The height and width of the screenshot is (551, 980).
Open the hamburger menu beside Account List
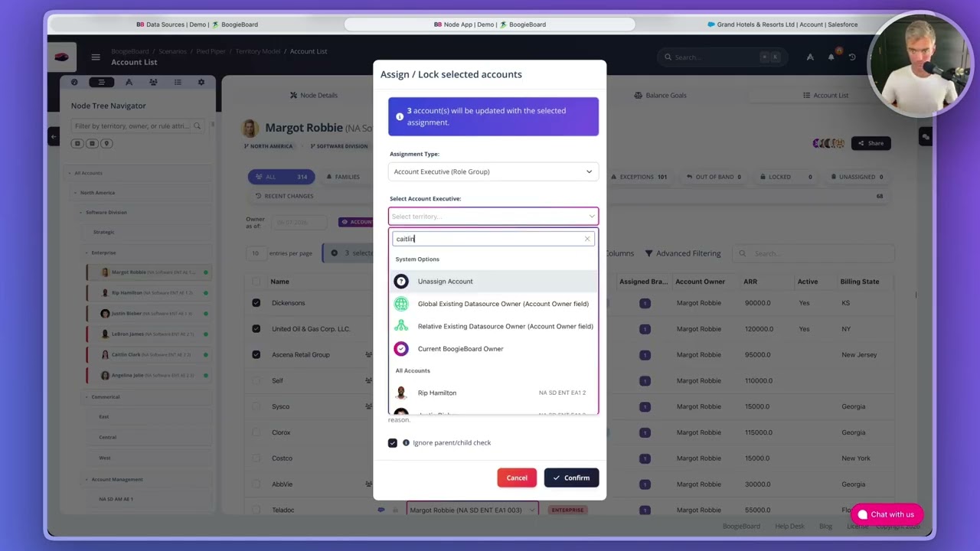pos(96,57)
